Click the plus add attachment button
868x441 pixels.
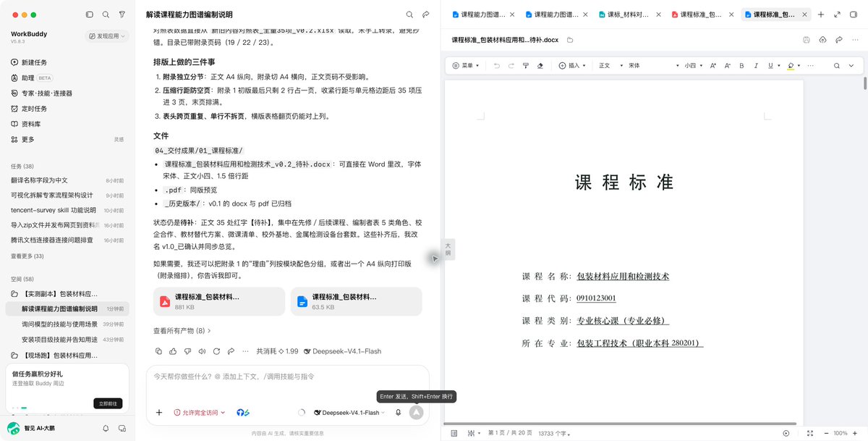tap(159, 413)
